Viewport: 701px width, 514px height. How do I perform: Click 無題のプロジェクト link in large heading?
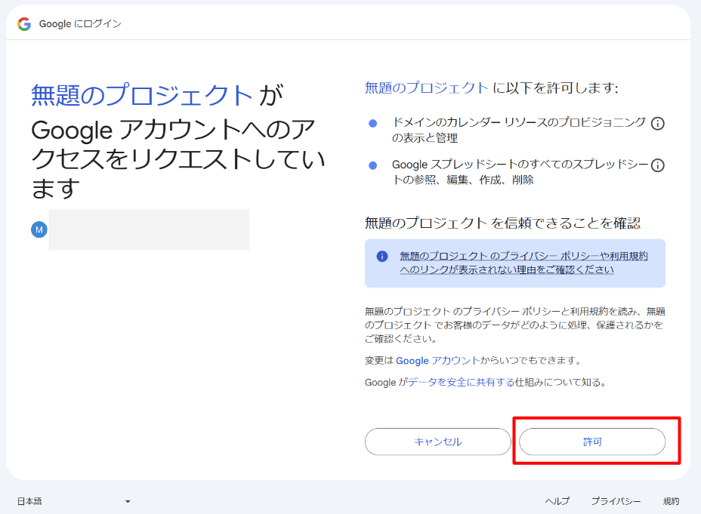click(142, 95)
